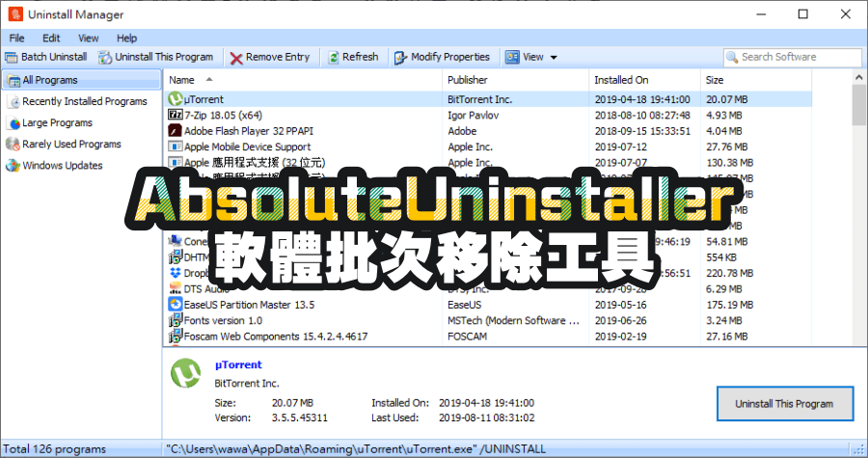
Task: Click the Batch Uninstall toolbar icon
Action: pyautogui.click(x=11, y=57)
